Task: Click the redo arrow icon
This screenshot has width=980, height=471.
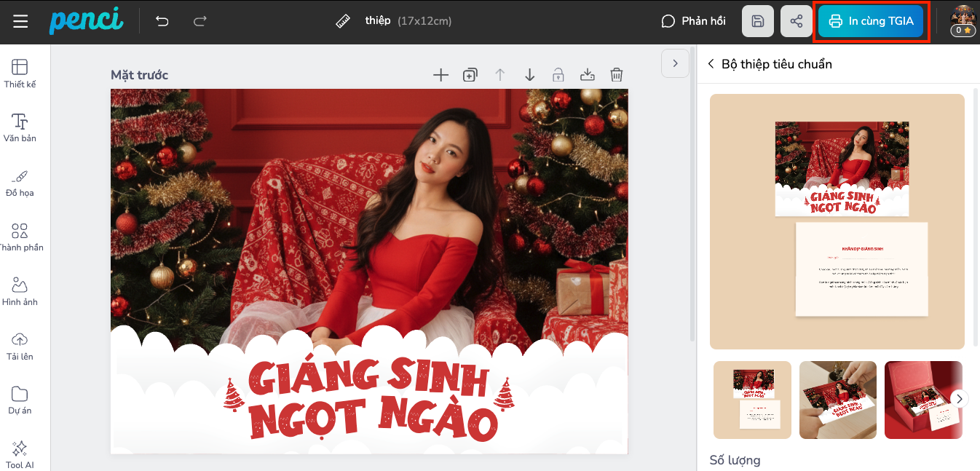Action: (199, 21)
